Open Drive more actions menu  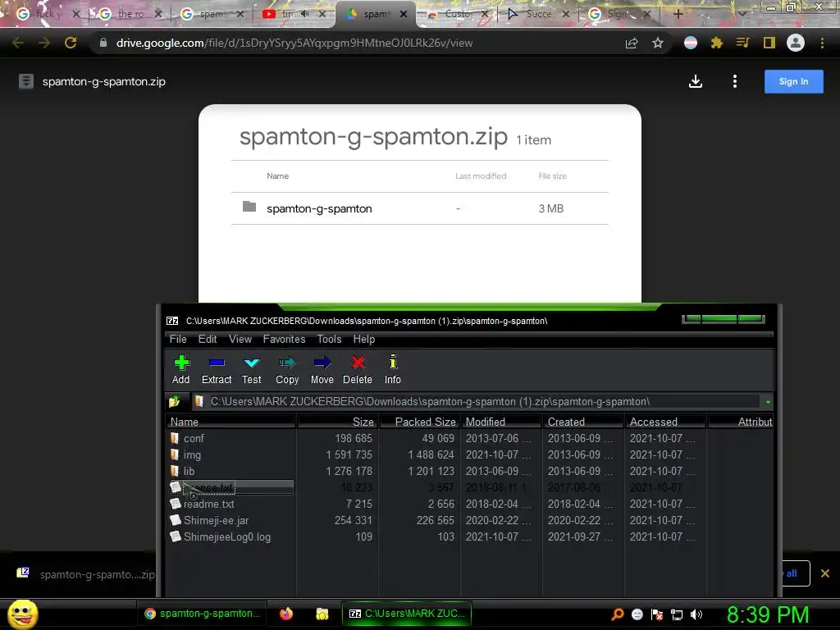[x=734, y=81]
